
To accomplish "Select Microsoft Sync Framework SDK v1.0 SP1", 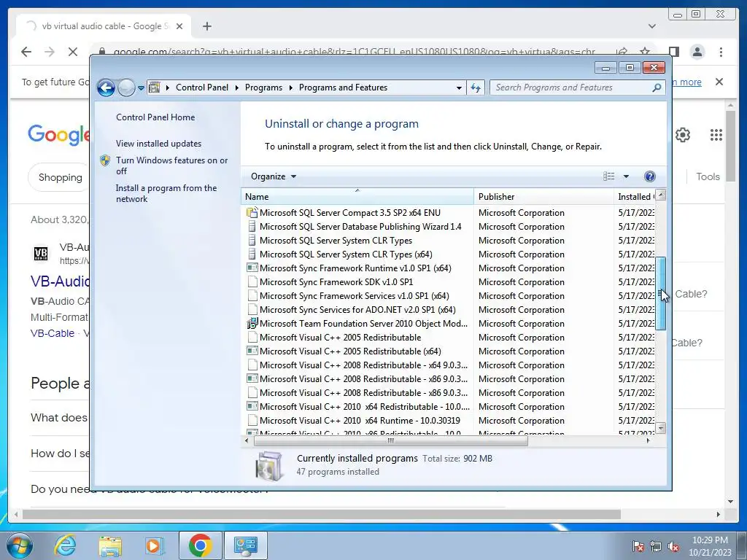I will pyautogui.click(x=336, y=282).
